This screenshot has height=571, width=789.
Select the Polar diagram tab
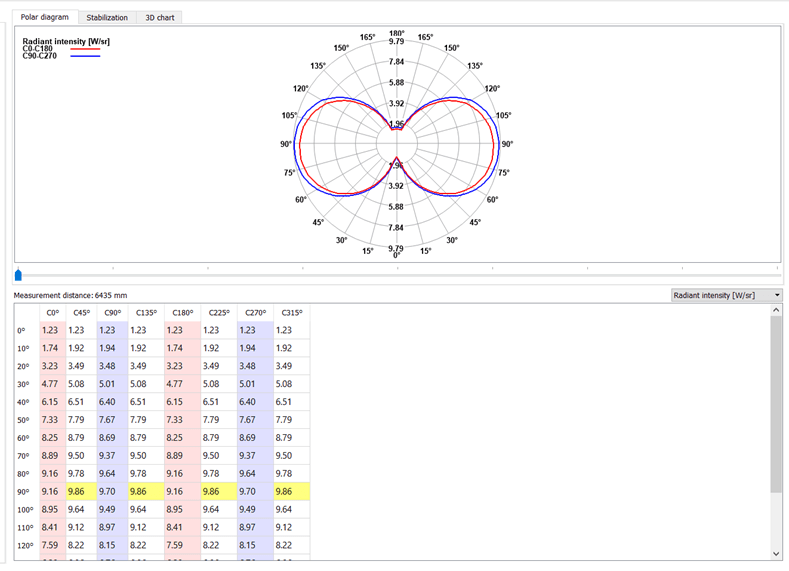45,17
